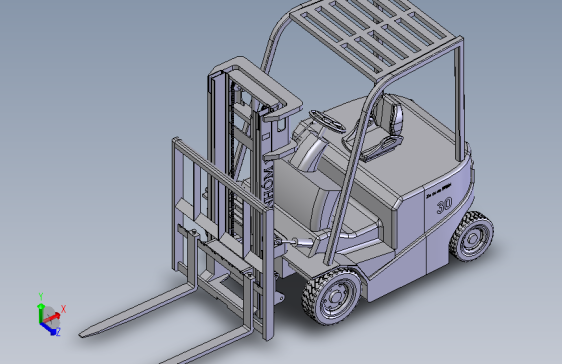The height and width of the screenshot is (364, 562).
Task: Select the steering column housing
Action: click(309, 152)
